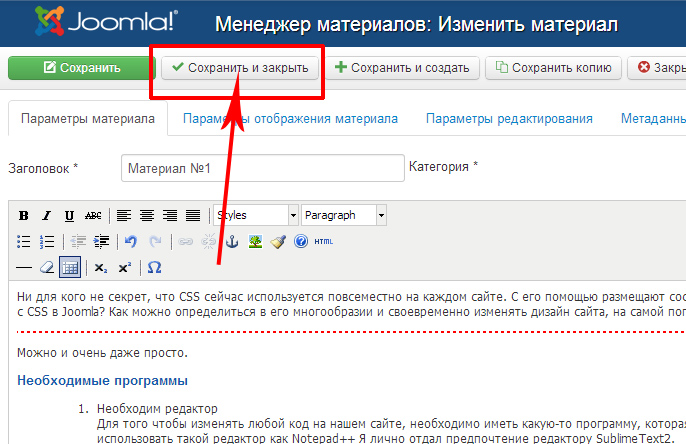Open the Styles dropdown

(x=255, y=215)
